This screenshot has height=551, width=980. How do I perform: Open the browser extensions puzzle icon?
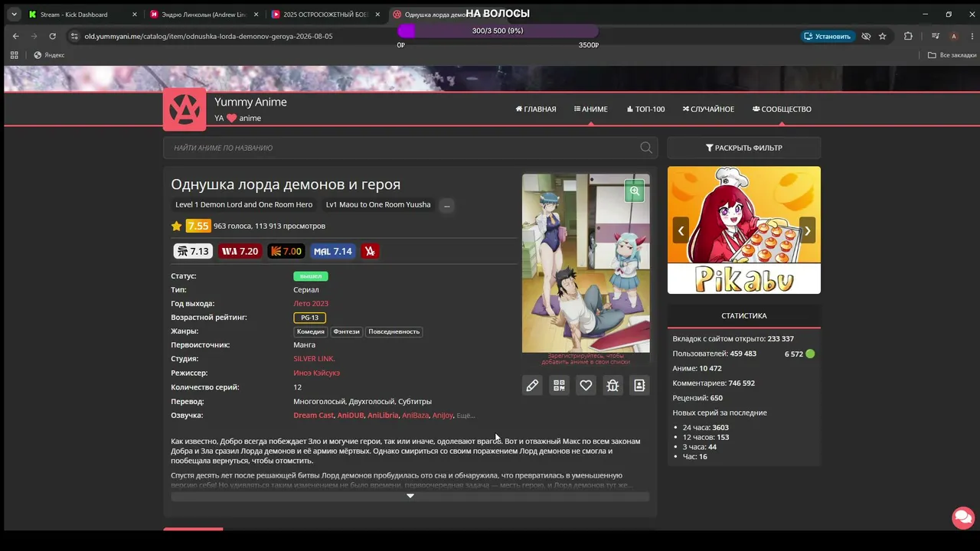(x=908, y=36)
